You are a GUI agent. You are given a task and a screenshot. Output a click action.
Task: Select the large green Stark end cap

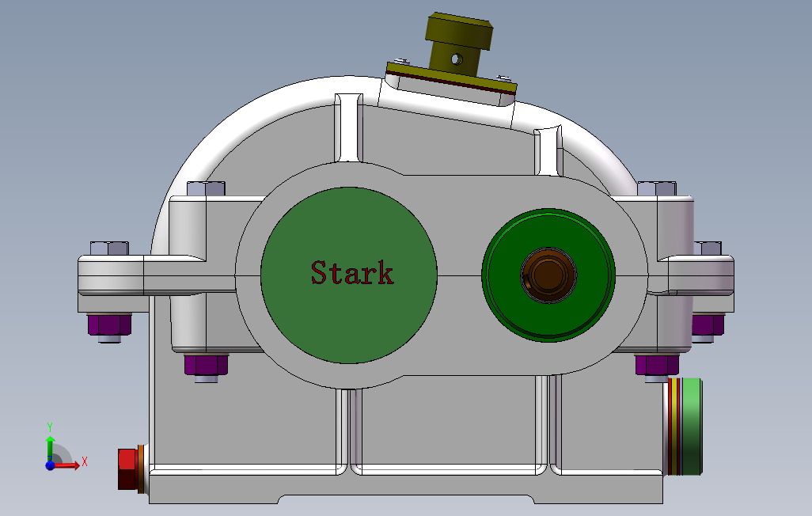[x=348, y=275]
